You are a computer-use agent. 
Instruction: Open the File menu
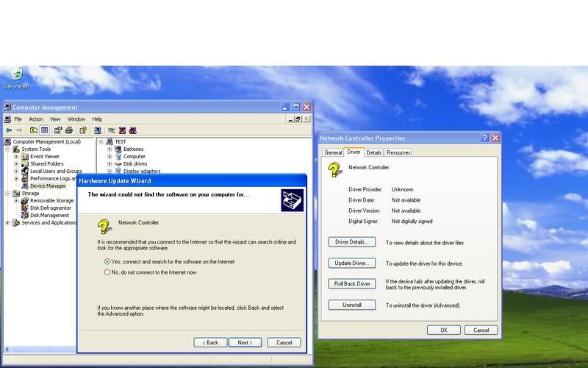tap(18, 119)
